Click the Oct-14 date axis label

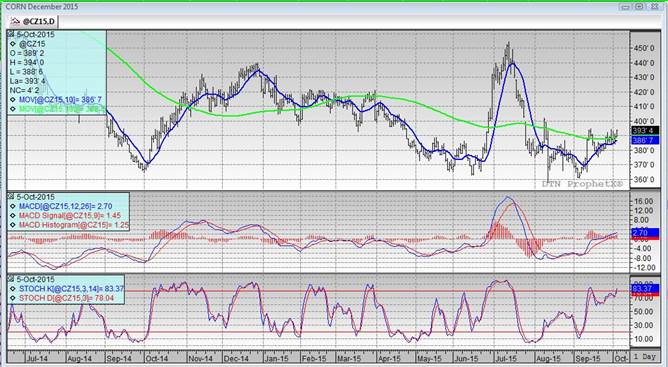157,359
